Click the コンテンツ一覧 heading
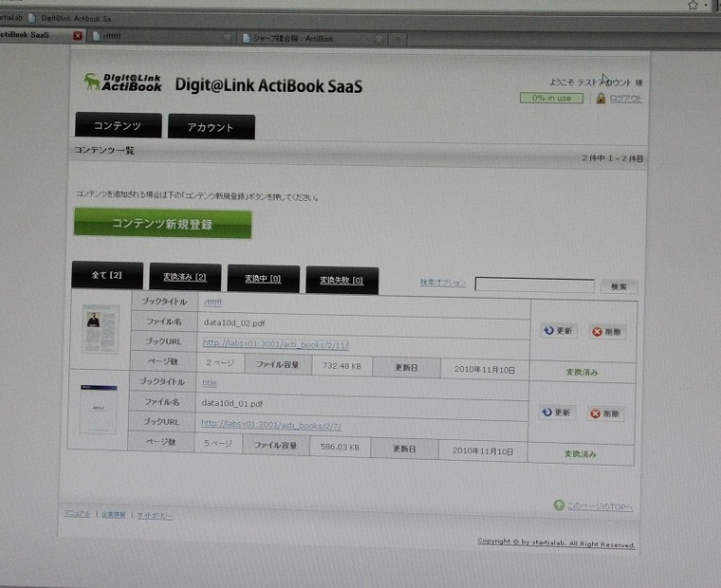The width and height of the screenshot is (721, 588). [x=104, y=151]
